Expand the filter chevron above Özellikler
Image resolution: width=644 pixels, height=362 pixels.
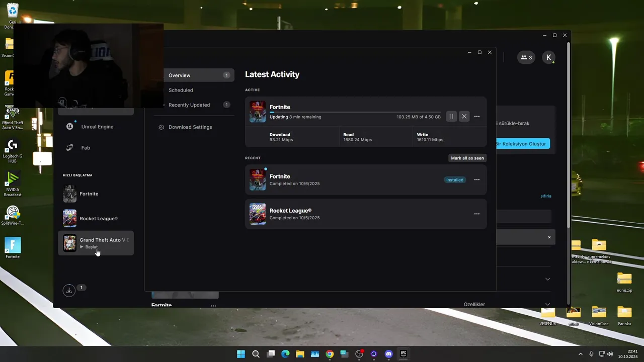pos(547,279)
